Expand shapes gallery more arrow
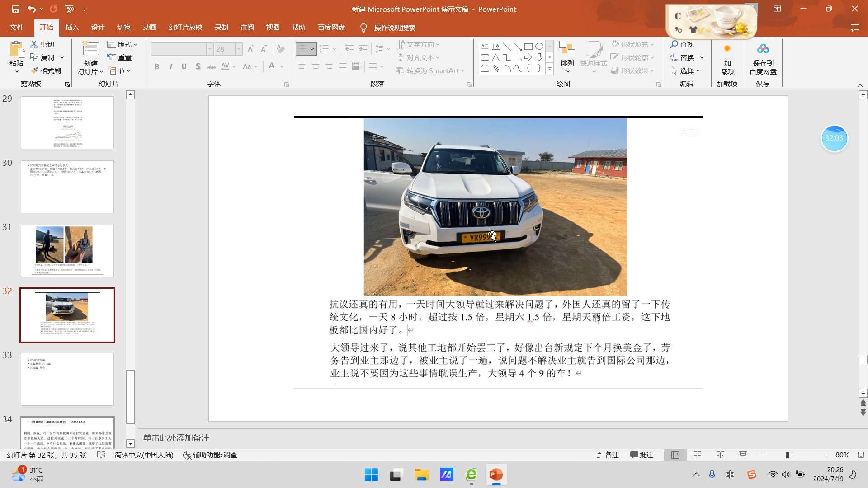 [550, 69]
